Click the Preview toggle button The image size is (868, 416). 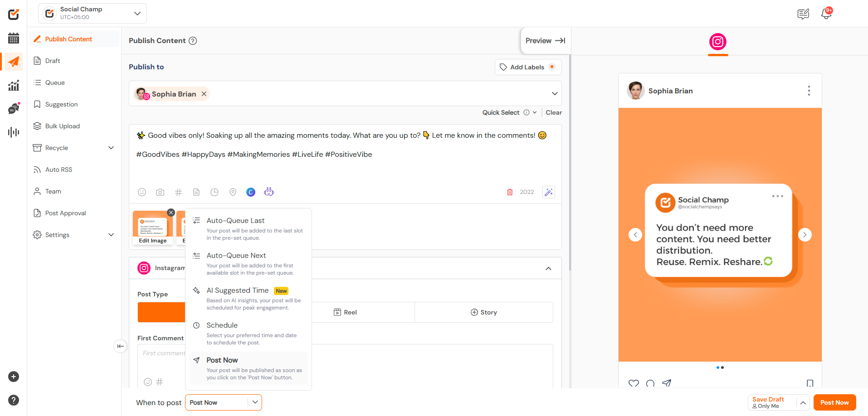(545, 41)
